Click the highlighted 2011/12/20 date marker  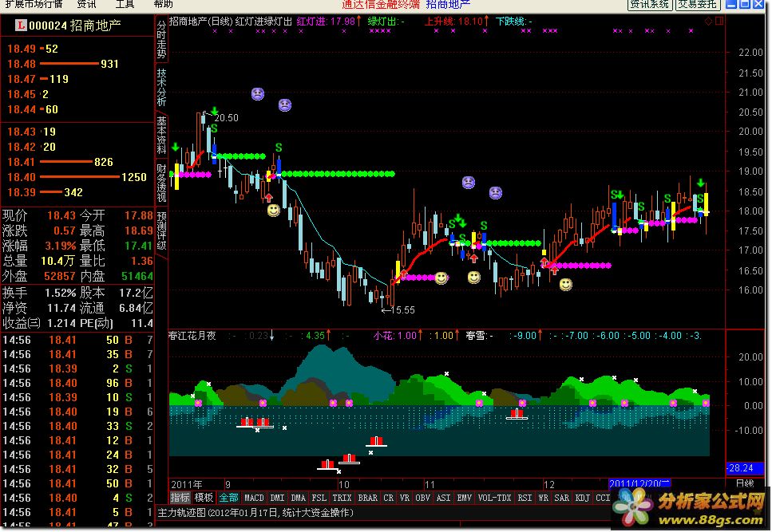(x=639, y=483)
